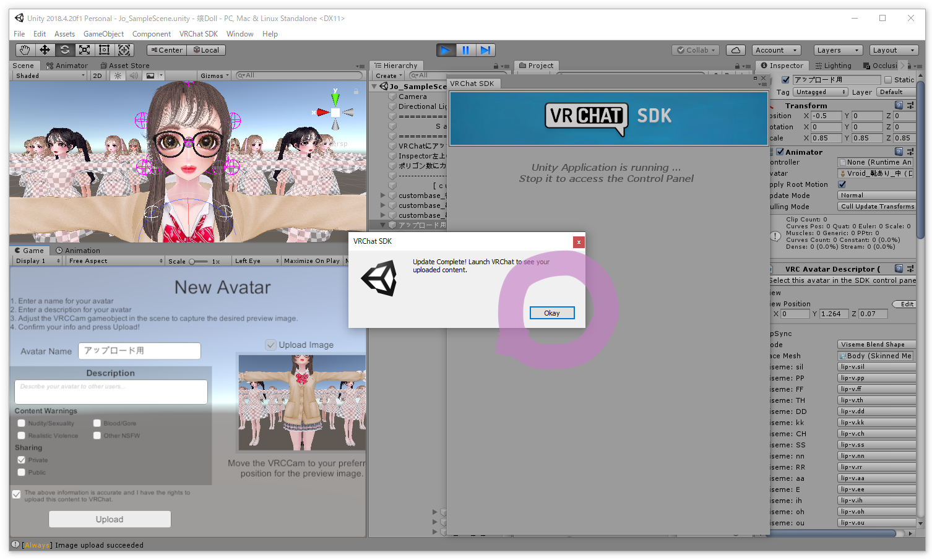Image resolution: width=932 pixels, height=560 pixels.
Task: Open the GameObject menu
Action: pos(103,34)
